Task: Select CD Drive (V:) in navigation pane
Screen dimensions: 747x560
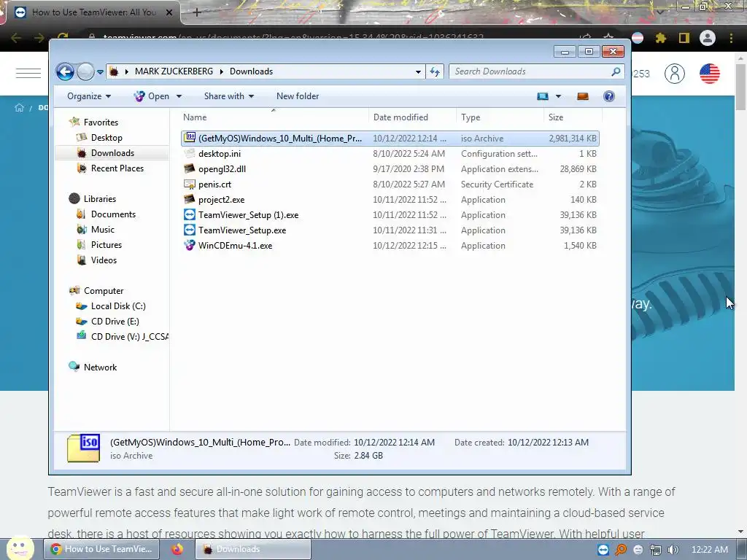Action: tap(129, 337)
